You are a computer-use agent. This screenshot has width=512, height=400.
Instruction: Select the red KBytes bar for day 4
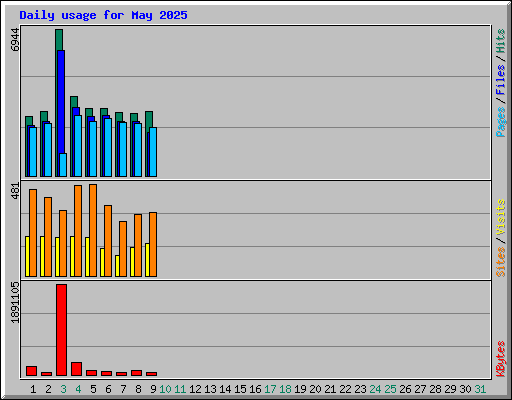coord(77,369)
